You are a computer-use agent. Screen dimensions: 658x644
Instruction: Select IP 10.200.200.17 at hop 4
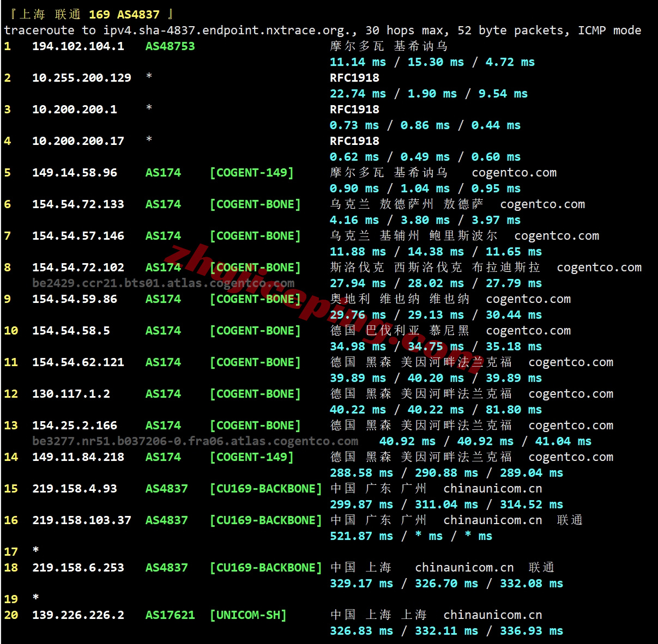(78, 141)
